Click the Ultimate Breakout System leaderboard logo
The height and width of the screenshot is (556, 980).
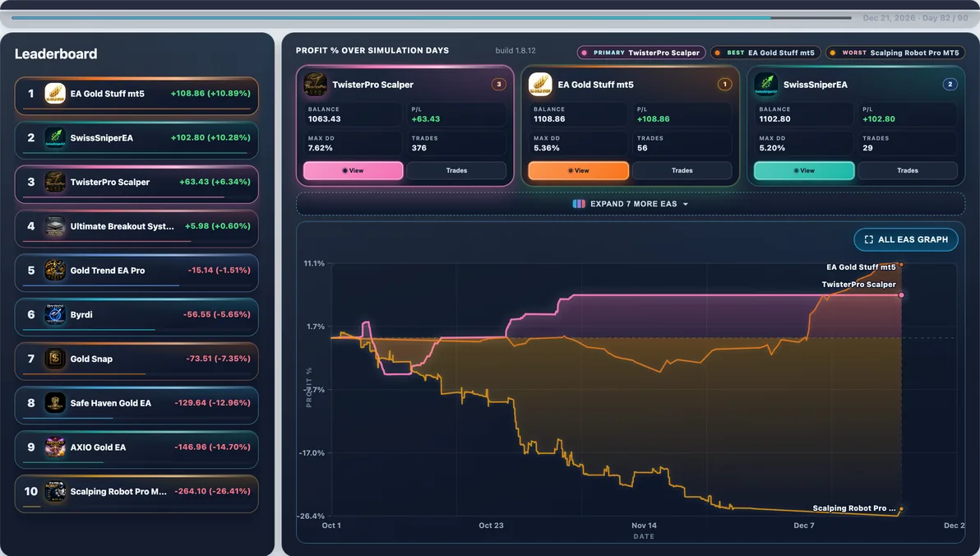click(x=55, y=226)
